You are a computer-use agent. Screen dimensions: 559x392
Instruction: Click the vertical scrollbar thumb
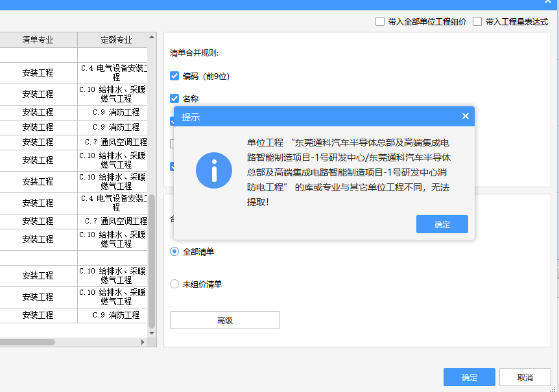[x=152, y=261]
